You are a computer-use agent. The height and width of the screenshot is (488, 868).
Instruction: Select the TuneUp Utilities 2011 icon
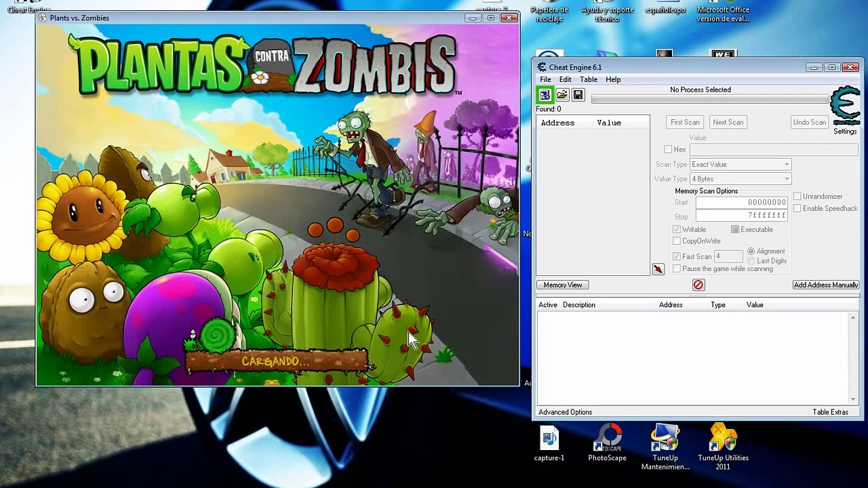click(x=723, y=447)
